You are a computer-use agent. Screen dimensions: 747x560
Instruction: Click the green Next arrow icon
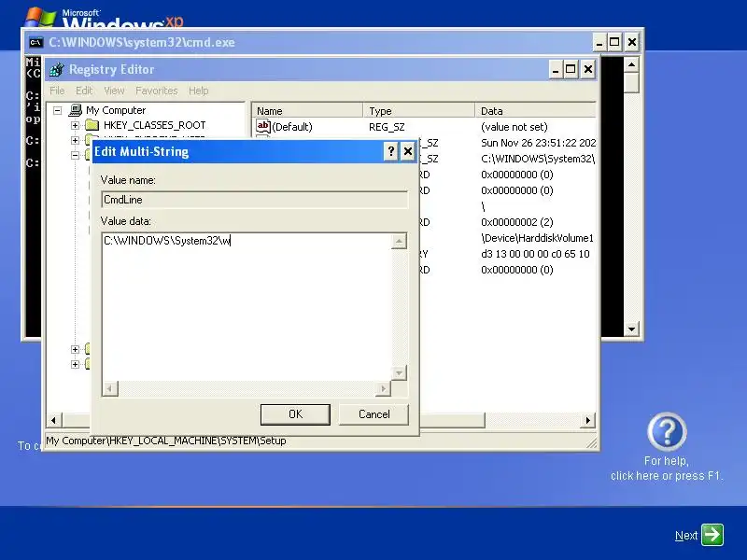coord(712,535)
